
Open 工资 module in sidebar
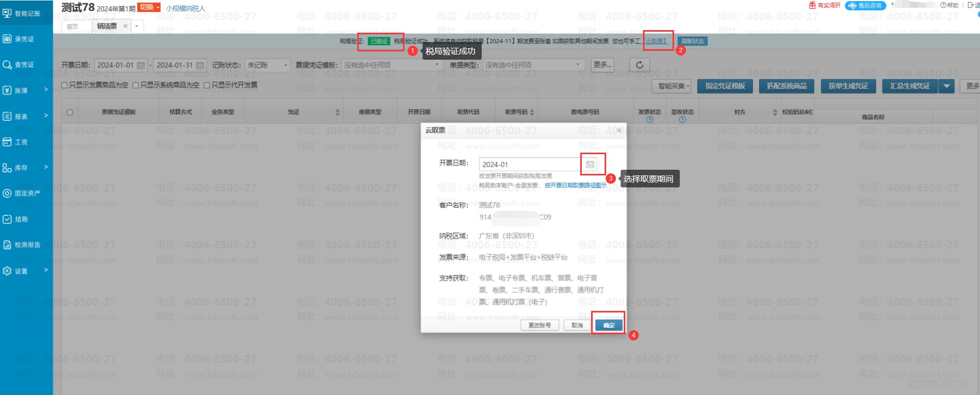[21, 142]
